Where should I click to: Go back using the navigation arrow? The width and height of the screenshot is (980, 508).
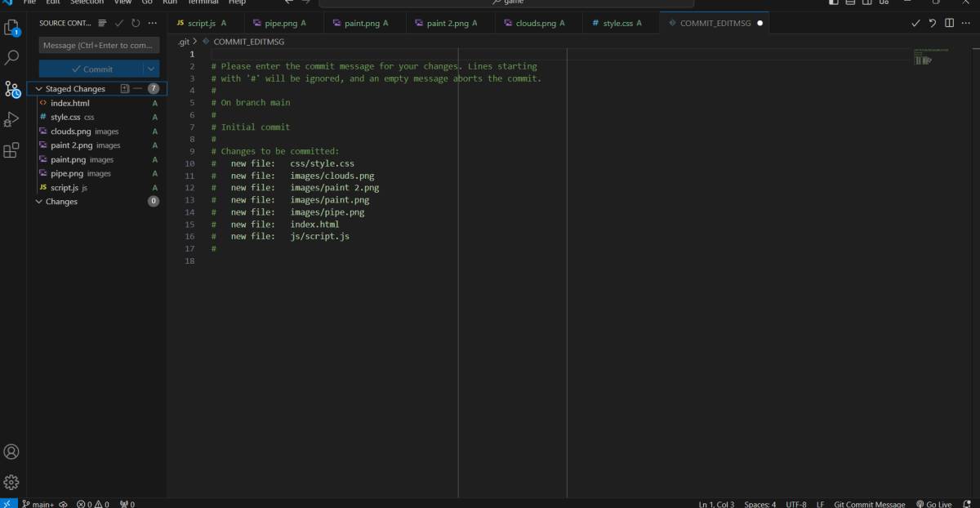[x=288, y=2]
